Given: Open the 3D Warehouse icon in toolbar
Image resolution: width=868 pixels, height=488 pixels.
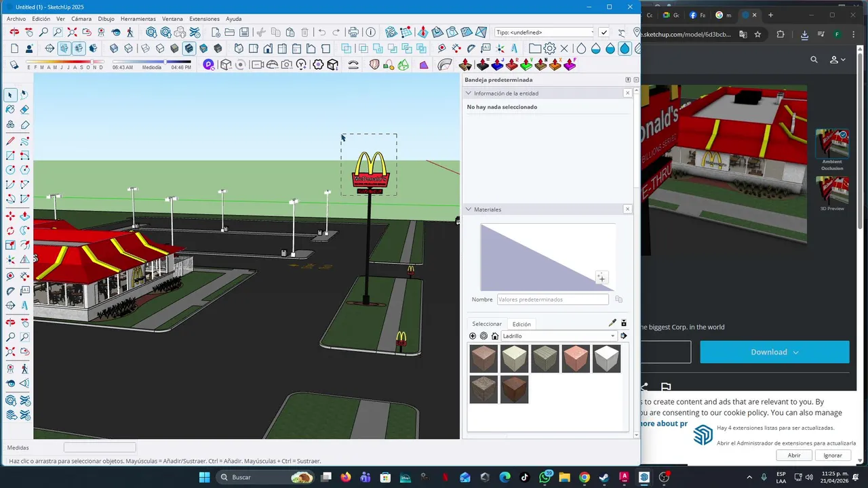Looking at the screenshot, I should [x=152, y=32].
